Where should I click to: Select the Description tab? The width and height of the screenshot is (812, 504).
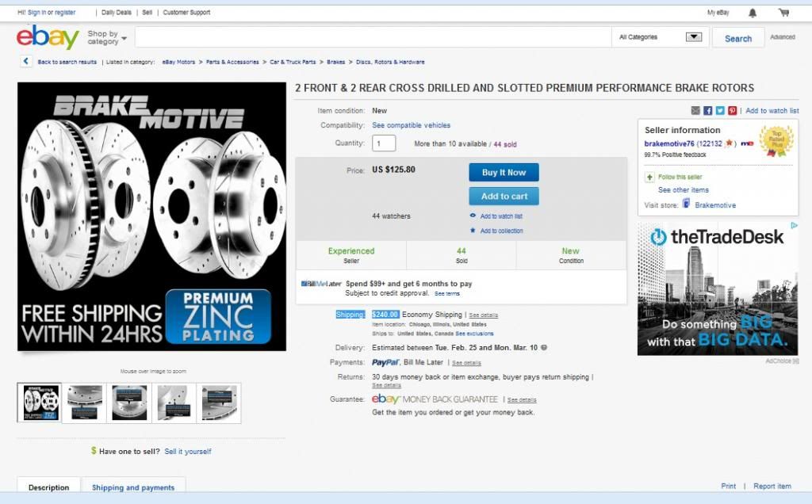[x=48, y=487]
